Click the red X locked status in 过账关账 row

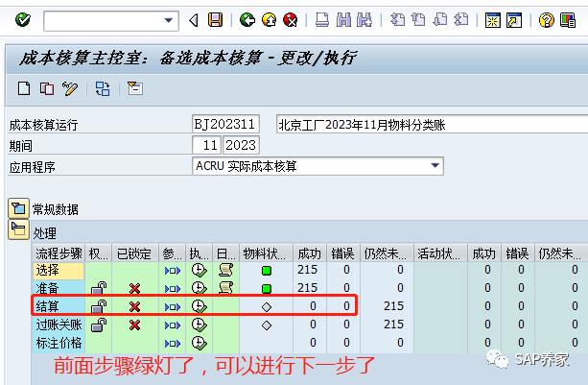(134, 325)
